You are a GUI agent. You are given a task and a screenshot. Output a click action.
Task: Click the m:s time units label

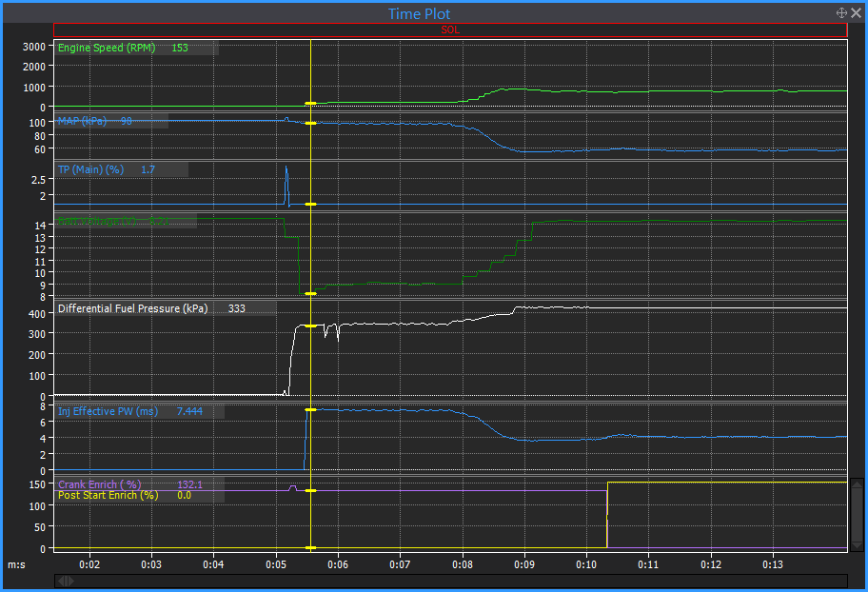16,564
